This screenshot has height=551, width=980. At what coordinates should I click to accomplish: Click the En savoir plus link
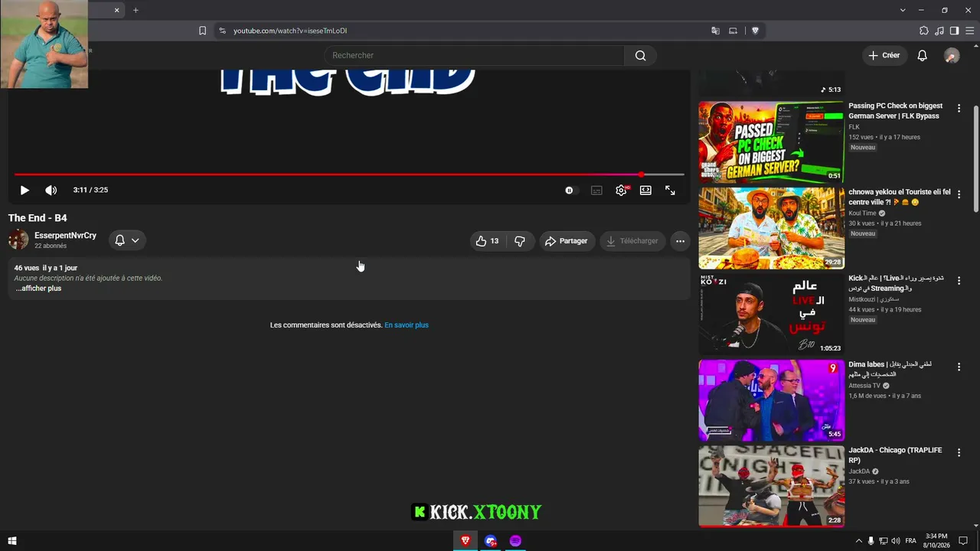tap(407, 325)
